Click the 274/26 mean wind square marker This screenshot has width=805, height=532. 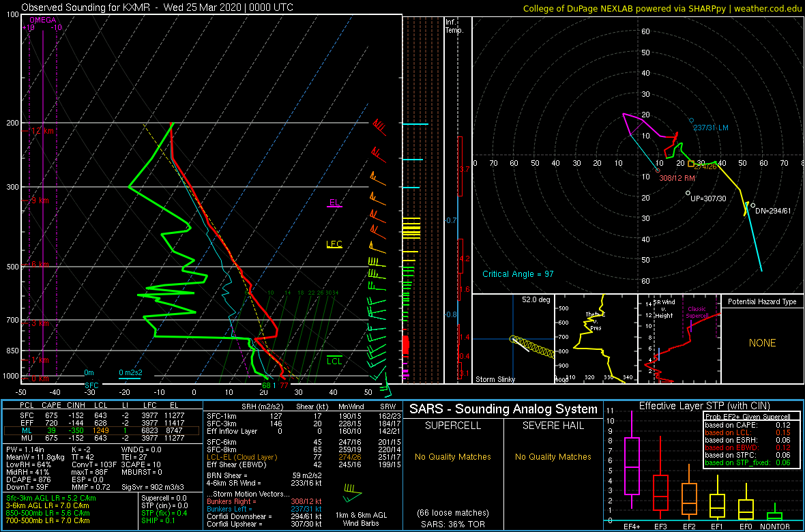[690, 163]
